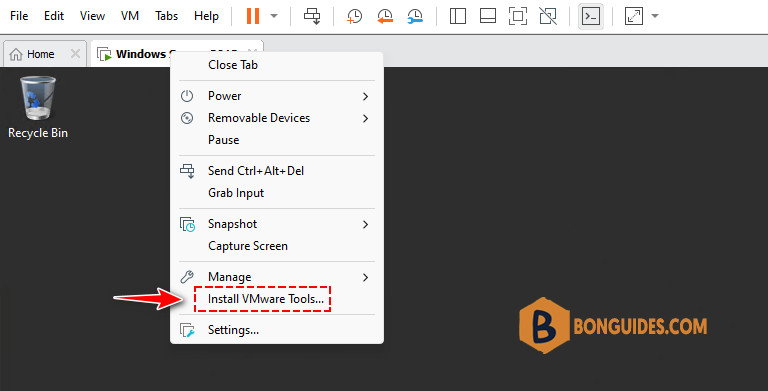Expand the Snapshot submenu chevron

click(x=365, y=224)
